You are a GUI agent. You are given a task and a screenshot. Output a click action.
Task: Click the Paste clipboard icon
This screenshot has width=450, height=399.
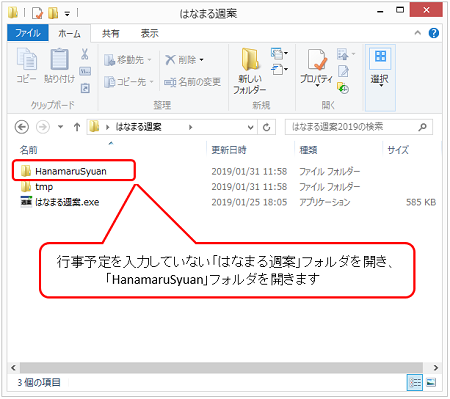[x=59, y=59]
